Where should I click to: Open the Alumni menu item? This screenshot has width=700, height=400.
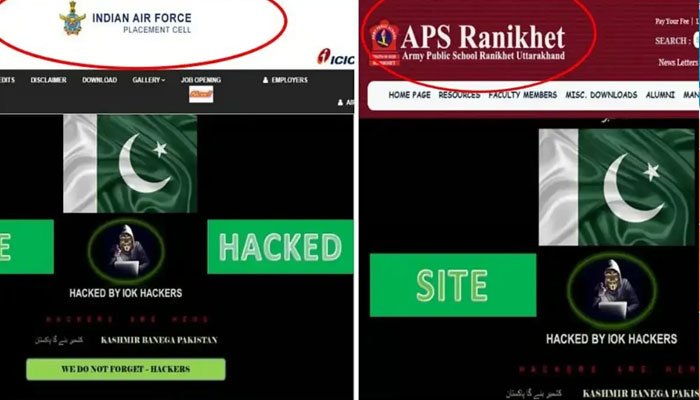(x=660, y=95)
